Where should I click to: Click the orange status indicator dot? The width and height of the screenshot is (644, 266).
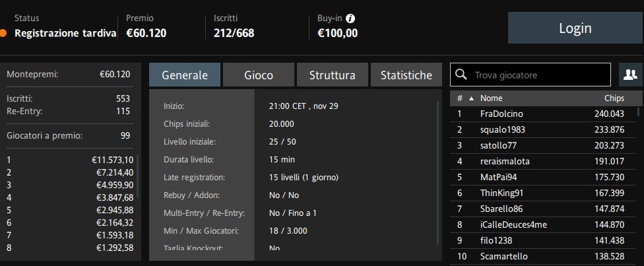click(x=3, y=33)
